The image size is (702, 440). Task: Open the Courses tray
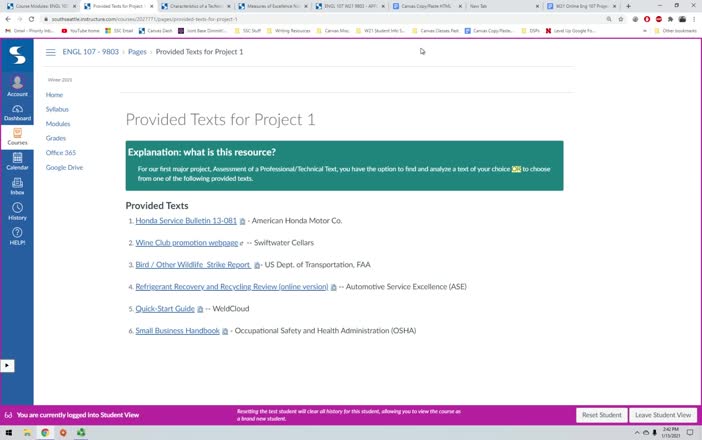17,137
